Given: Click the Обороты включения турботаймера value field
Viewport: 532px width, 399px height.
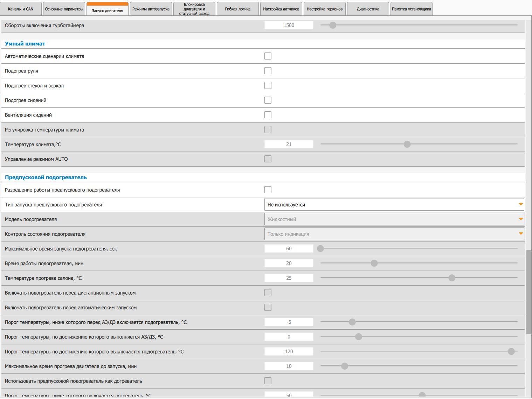Looking at the screenshot, I should (x=289, y=25).
